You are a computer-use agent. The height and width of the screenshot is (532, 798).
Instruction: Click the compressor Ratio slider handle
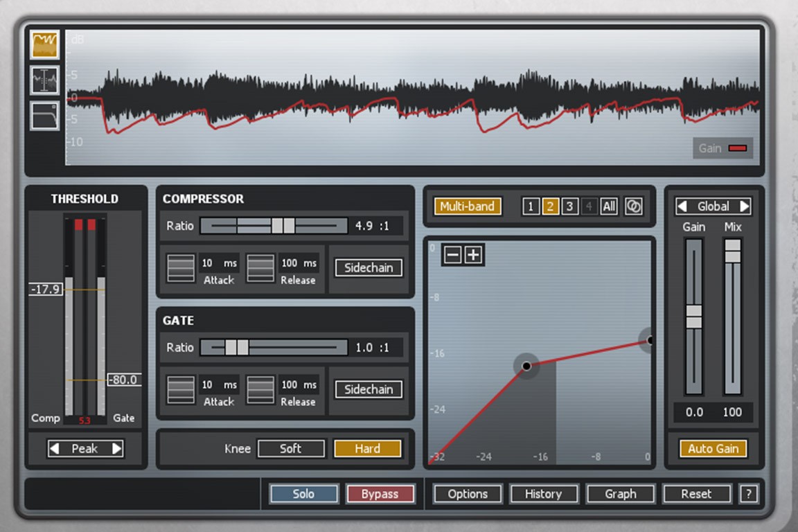(283, 226)
